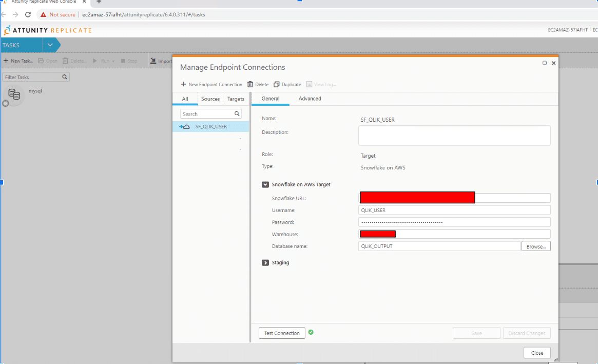
Task: Click green connection success check icon
Action: (311, 332)
